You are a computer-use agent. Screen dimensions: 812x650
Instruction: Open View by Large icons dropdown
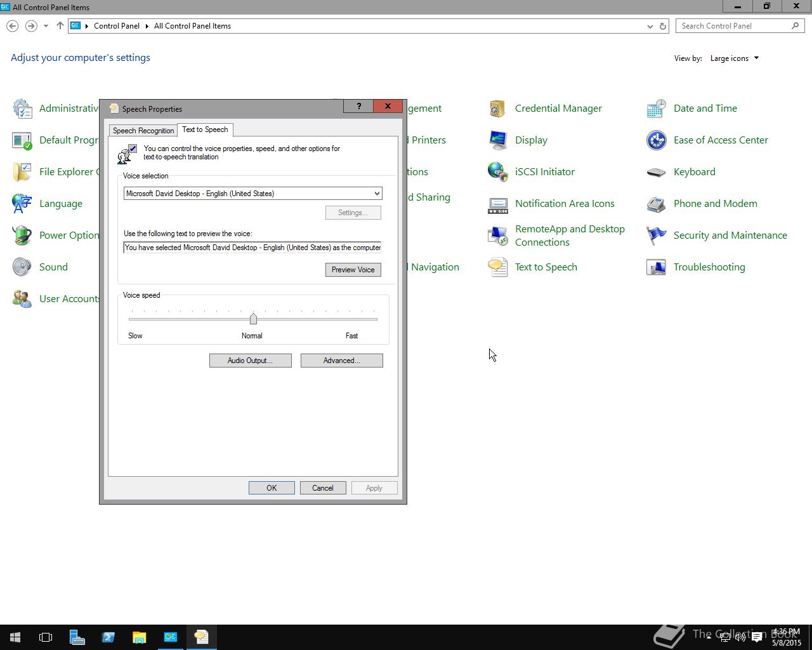click(735, 58)
